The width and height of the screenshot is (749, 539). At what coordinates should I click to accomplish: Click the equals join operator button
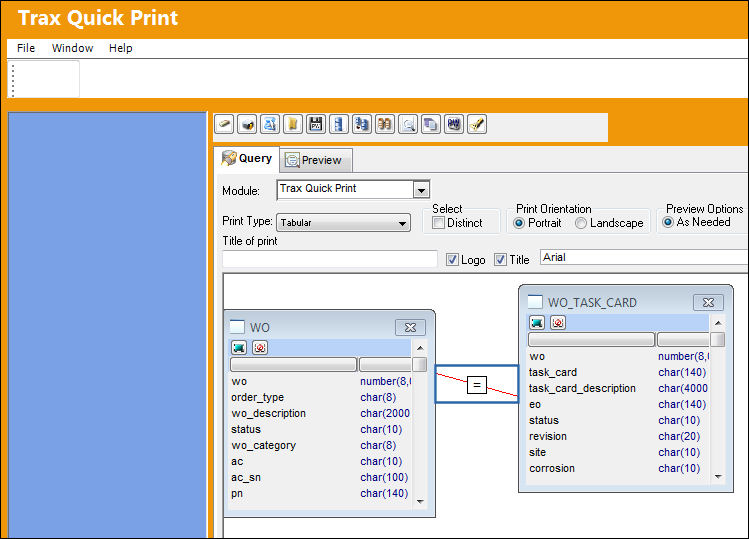point(477,385)
